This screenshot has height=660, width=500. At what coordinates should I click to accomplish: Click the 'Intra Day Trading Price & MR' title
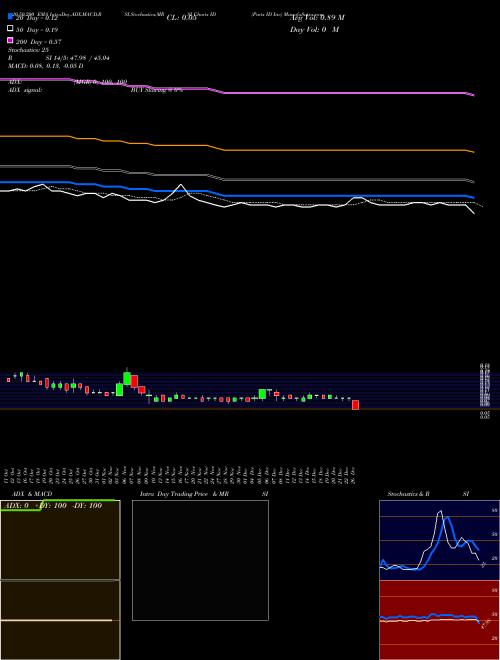tap(184, 494)
